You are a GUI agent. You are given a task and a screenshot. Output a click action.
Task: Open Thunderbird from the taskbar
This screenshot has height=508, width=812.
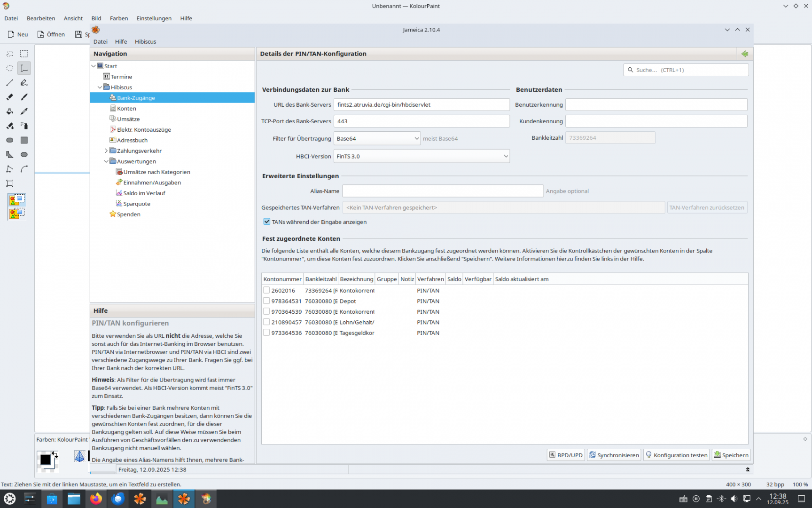pos(118,499)
